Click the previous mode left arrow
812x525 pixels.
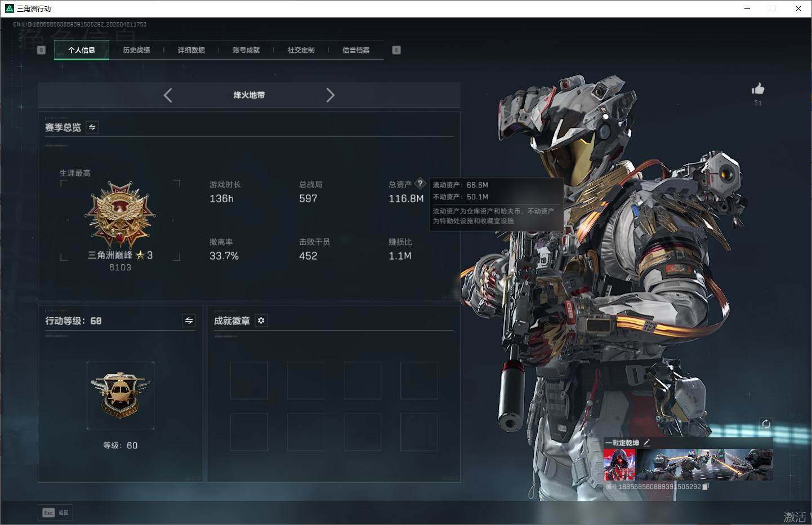(168, 95)
